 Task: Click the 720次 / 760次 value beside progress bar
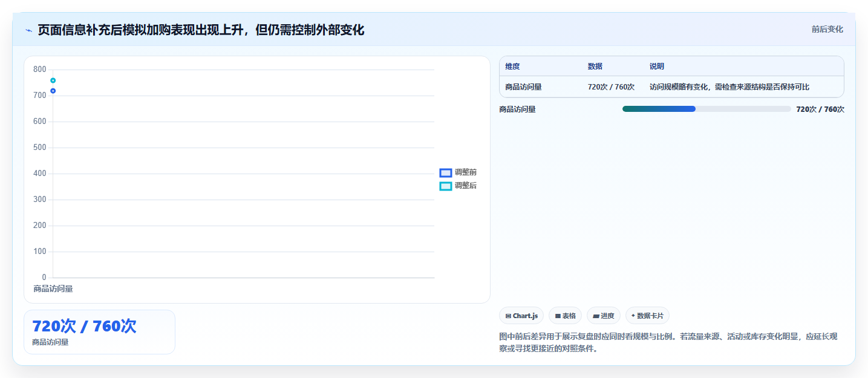coord(820,109)
